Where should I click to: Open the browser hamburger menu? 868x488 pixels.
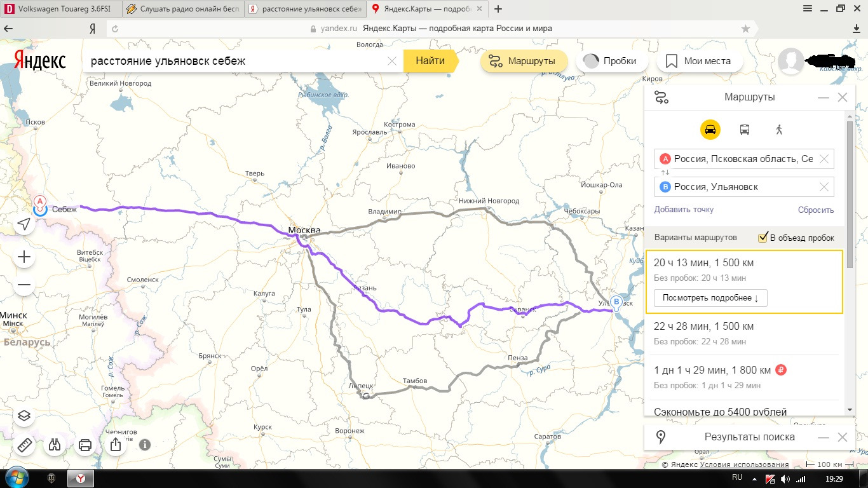click(808, 8)
